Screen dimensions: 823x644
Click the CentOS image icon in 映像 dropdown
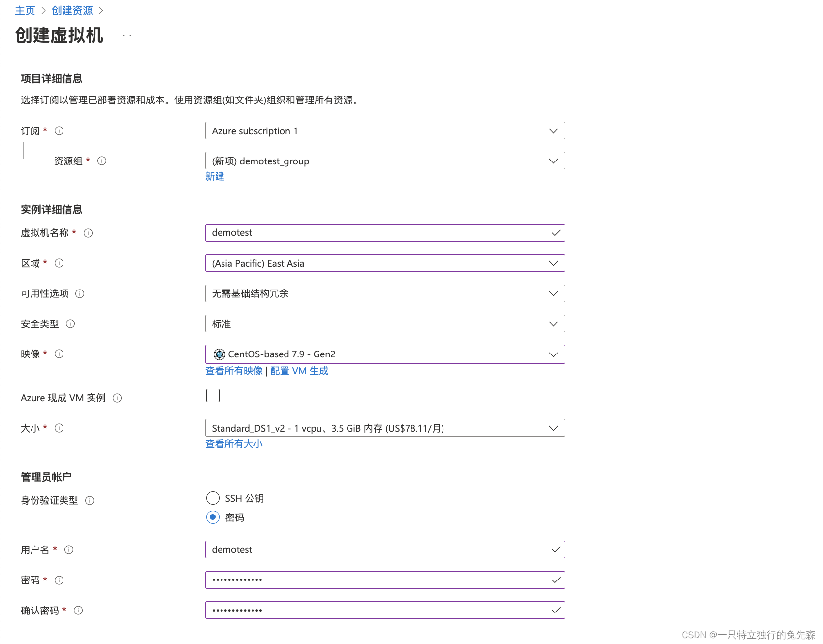click(219, 354)
